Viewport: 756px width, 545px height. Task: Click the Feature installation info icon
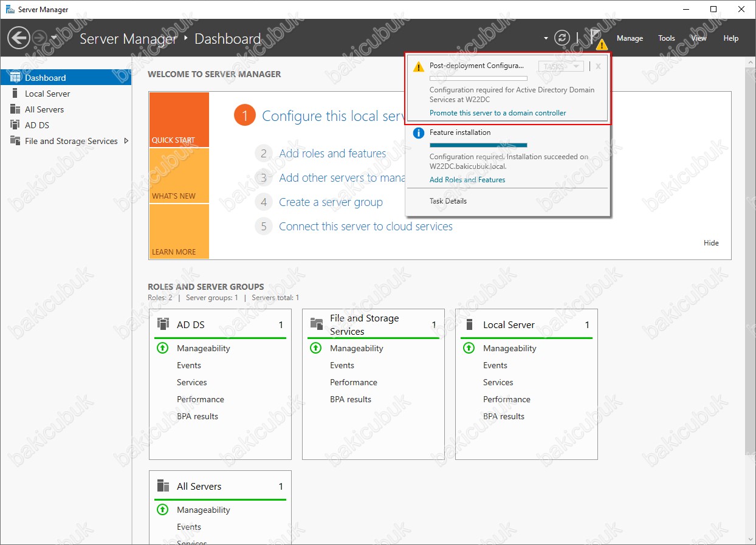418,133
